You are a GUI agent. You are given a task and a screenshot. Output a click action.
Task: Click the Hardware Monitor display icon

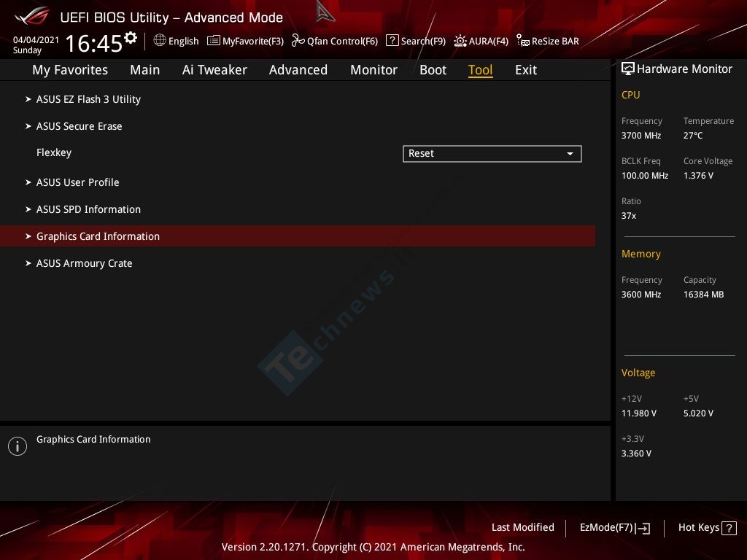628,69
